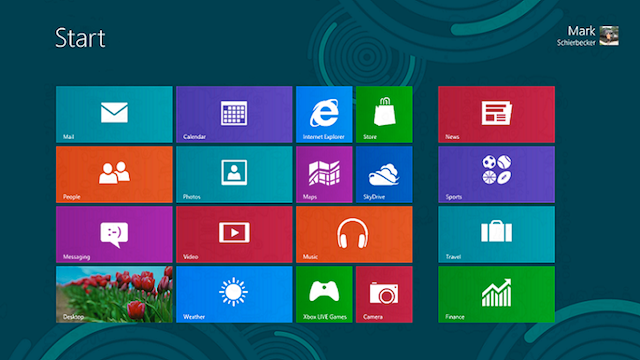The height and width of the screenshot is (360, 640).
Task: Open the Sports tile
Action: (496, 174)
